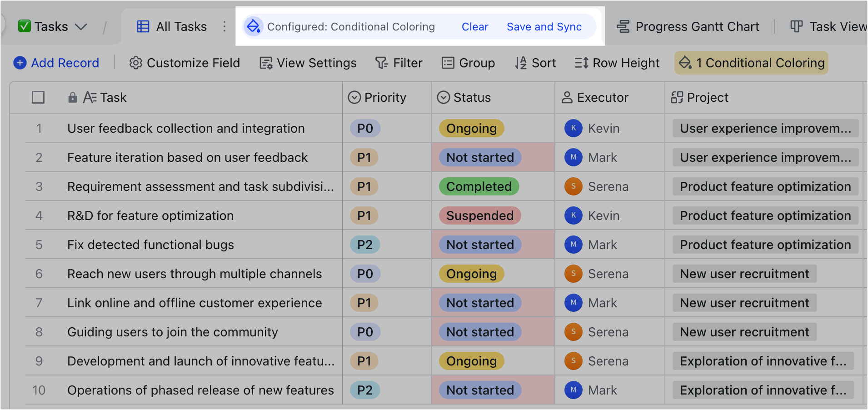Click the Filter funnel icon
This screenshot has height=410, width=868.
381,63
